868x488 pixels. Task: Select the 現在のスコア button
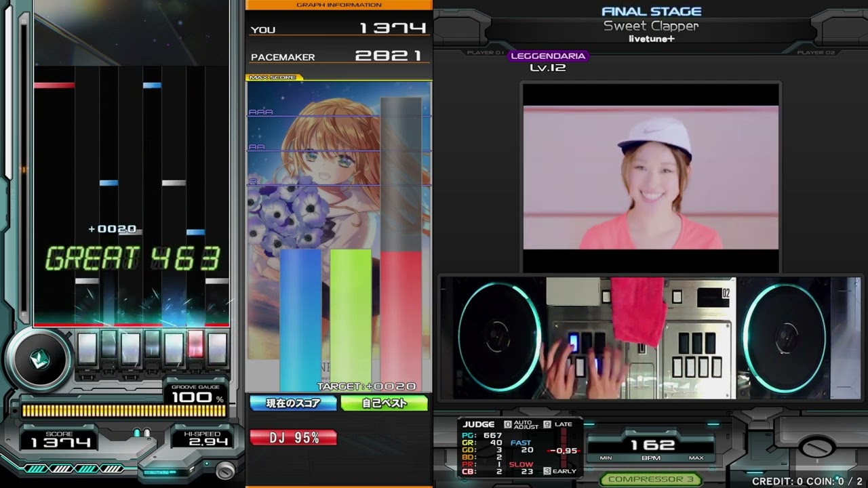coord(293,403)
